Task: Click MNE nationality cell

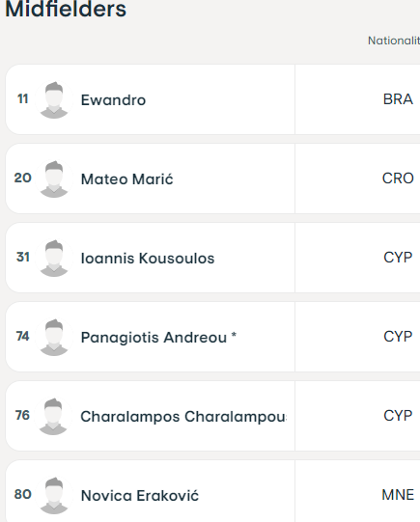Action: click(398, 495)
